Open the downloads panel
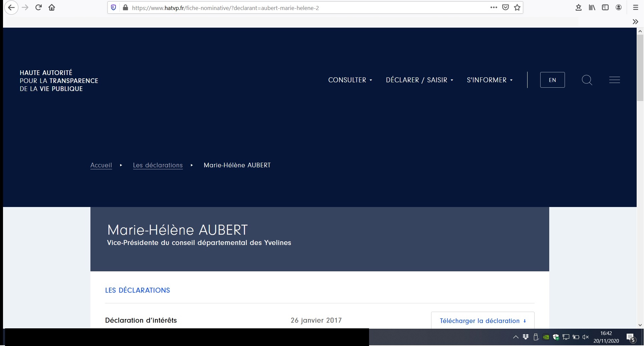Screen dimensions: 644x346 tap(579, 7)
